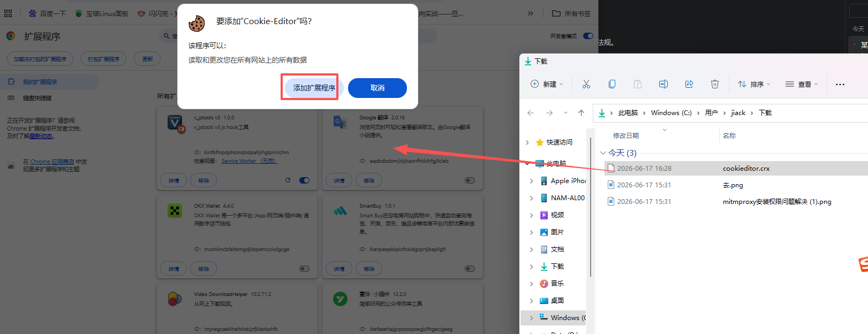Open 详情 for v_jstools v3
Screen dimensions: 868x334
[173, 180]
